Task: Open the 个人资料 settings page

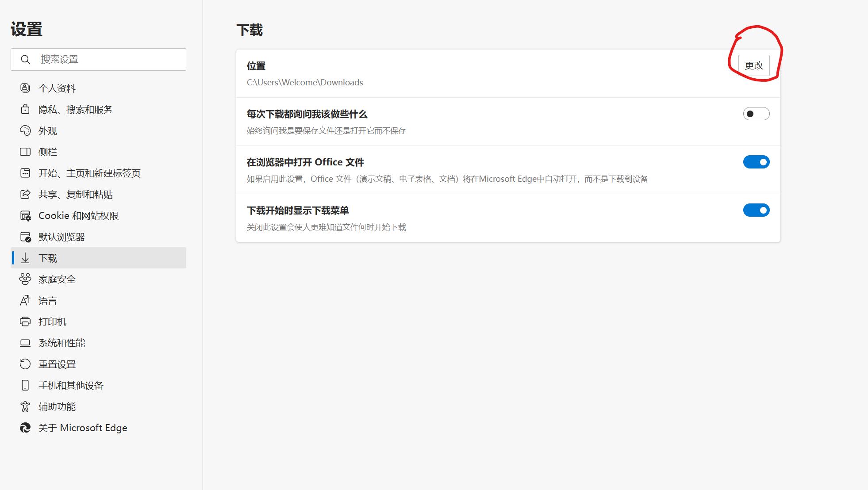Action: coord(98,88)
